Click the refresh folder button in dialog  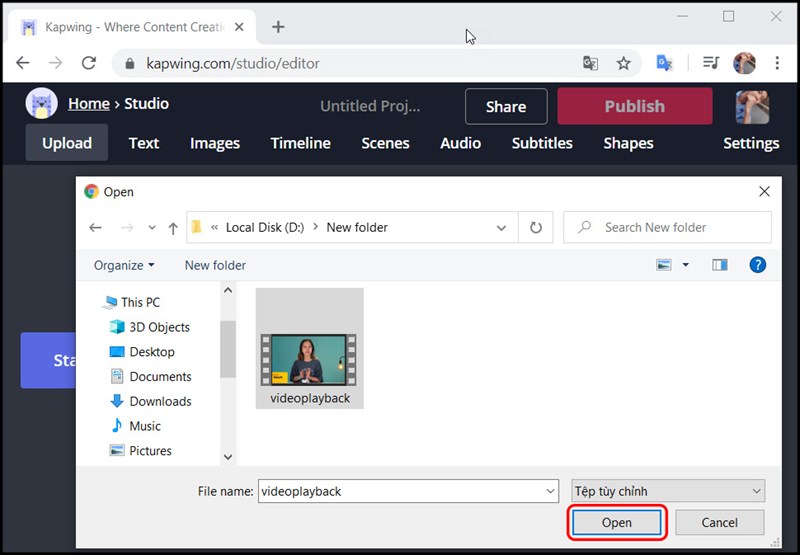point(536,227)
